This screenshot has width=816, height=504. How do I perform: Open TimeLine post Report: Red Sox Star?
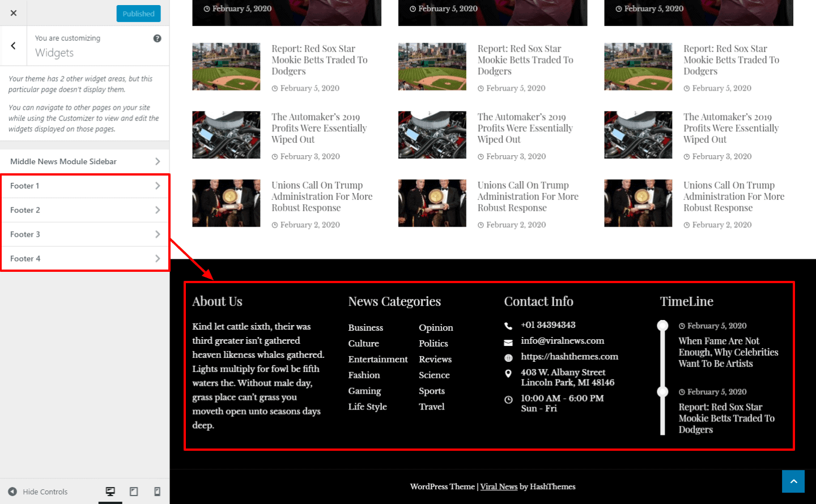[x=726, y=418]
